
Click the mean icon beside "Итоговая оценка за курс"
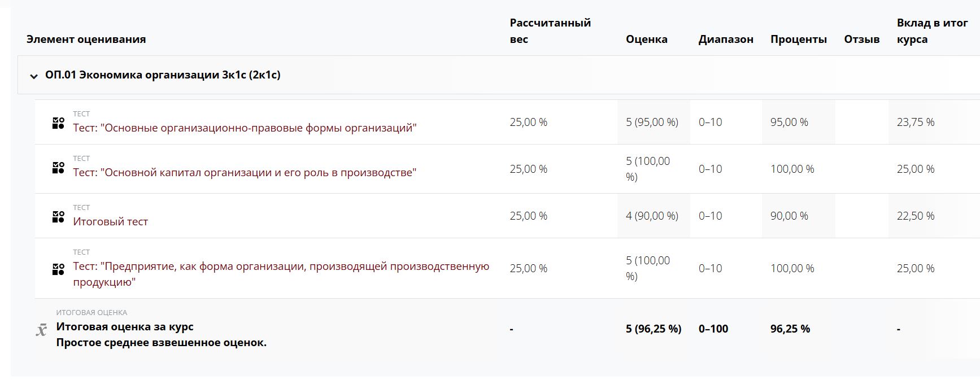[41, 330]
